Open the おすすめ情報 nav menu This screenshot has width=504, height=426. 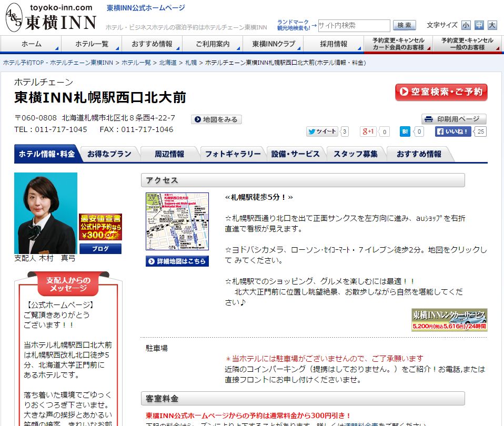(x=152, y=44)
